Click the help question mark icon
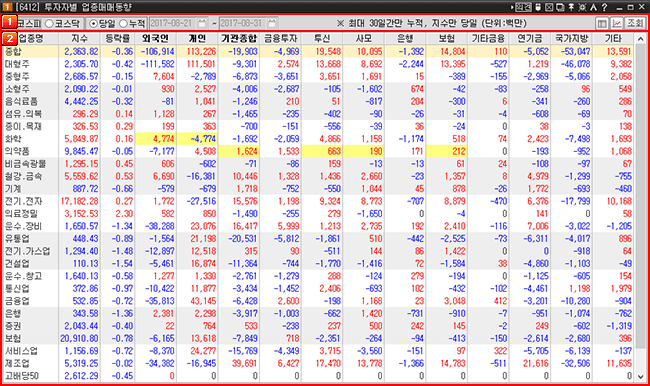Viewport: 650px width, 386px height. [x=604, y=7]
